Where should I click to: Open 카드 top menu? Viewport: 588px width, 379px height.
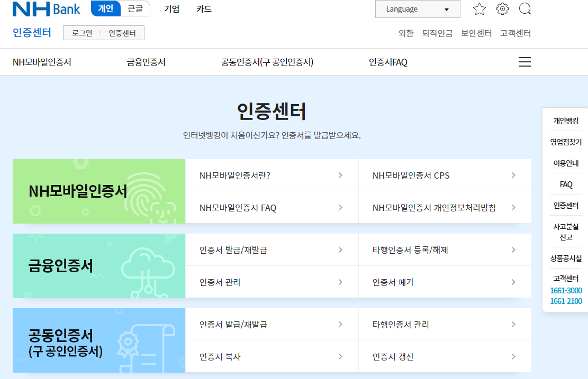[204, 9]
